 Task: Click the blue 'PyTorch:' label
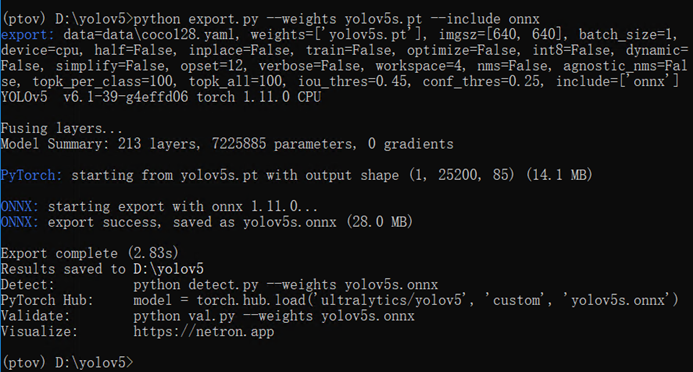pyautogui.click(x=31, y=175)
